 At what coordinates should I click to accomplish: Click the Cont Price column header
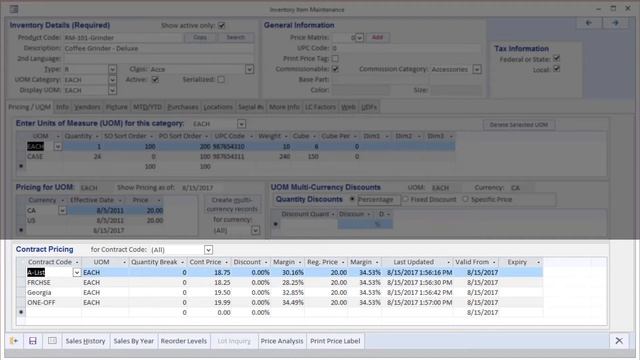[x=209, y=262]
